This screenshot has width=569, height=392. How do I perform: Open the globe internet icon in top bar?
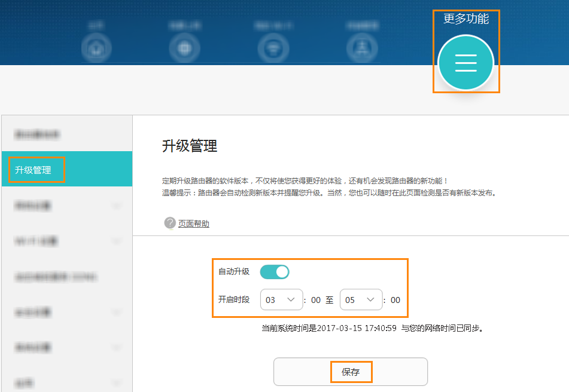point(182,48)
